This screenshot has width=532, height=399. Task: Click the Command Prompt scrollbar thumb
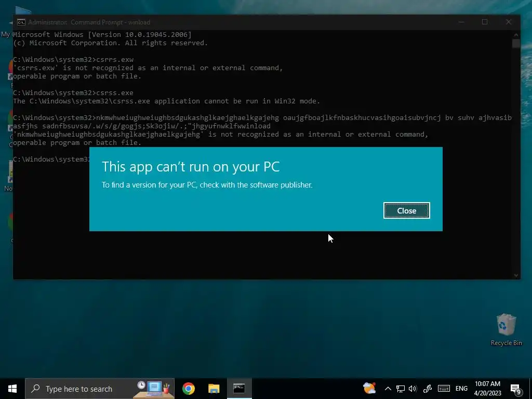[516, 44]
